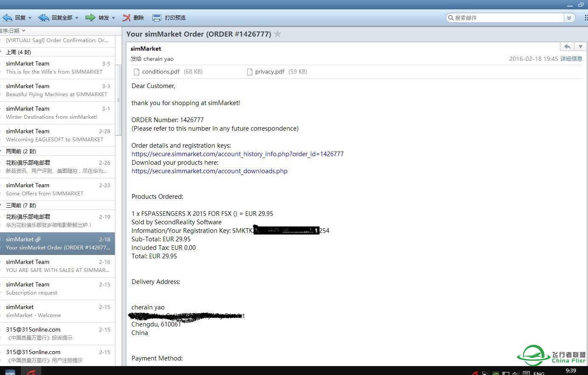Expand the Reply All (回复全部) options arrow
The height and width of the screenshot is (375, 588).
click(77, 18)
